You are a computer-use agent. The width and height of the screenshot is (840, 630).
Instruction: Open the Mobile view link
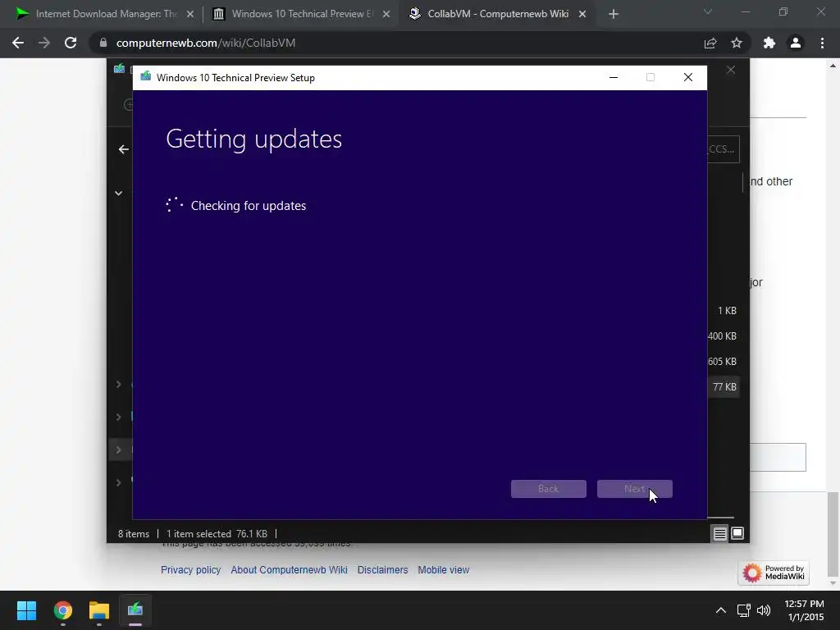(444, 570)
